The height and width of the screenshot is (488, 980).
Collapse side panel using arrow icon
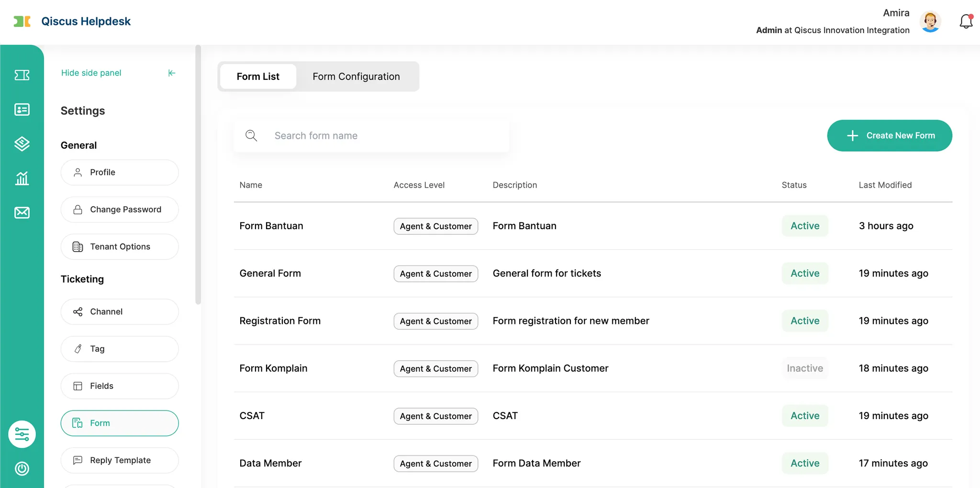[x=172, y=73]
